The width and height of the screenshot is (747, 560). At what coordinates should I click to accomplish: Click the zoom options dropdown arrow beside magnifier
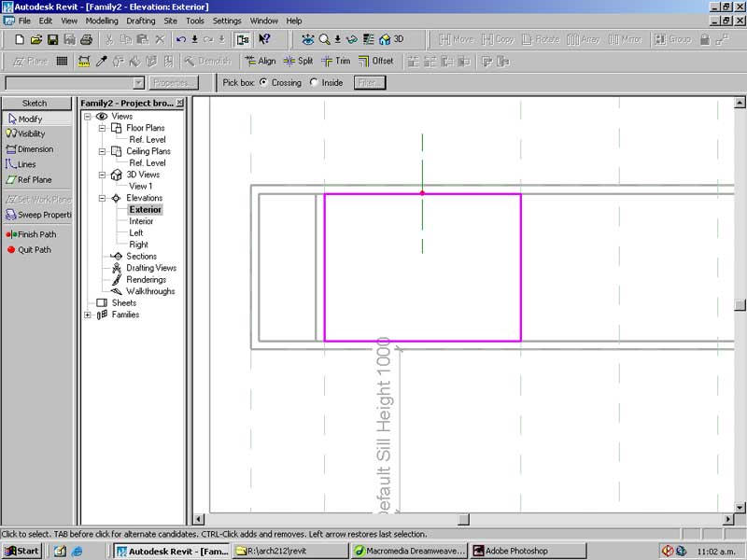[337, 39]
